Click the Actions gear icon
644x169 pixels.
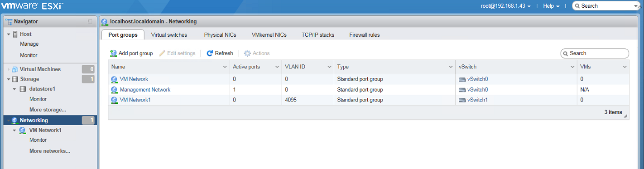[247, 53]
